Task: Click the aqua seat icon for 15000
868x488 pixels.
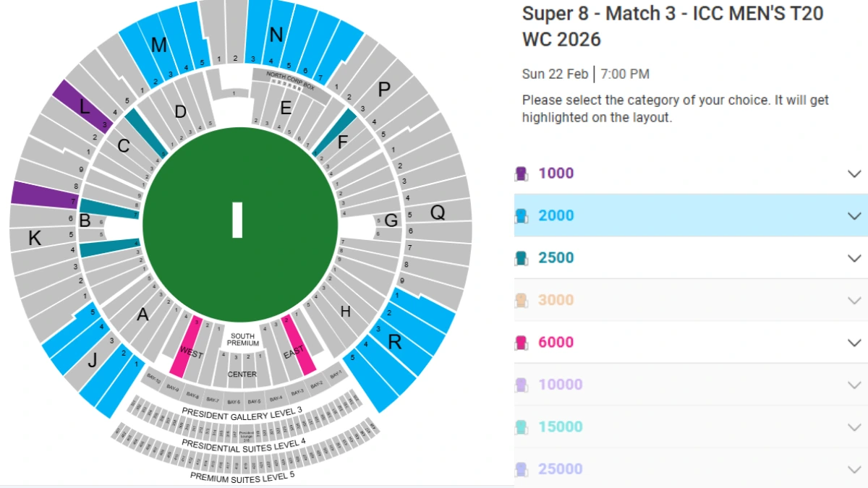Action: click(x=521, y=427)
